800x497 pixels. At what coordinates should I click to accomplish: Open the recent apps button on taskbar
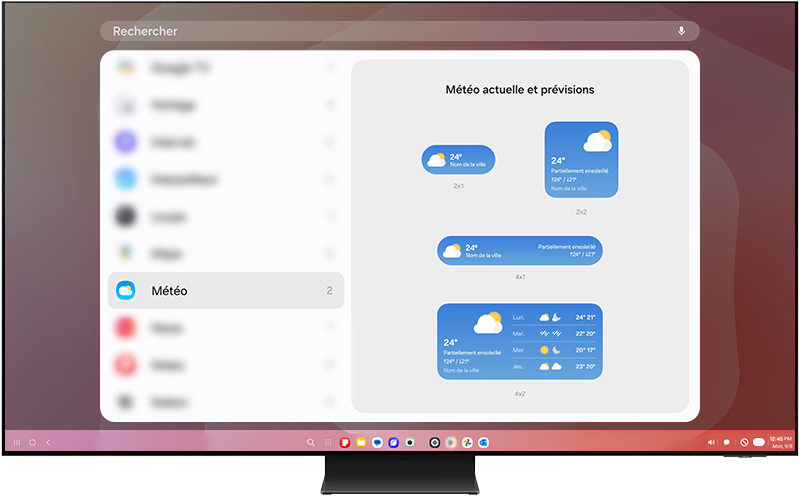tap(17, 442)
